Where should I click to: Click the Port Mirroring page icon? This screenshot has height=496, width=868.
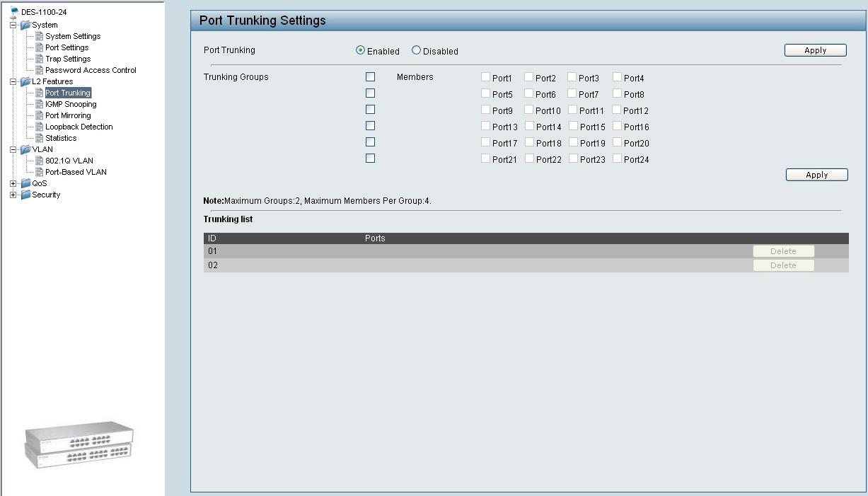tap(40, 115)
